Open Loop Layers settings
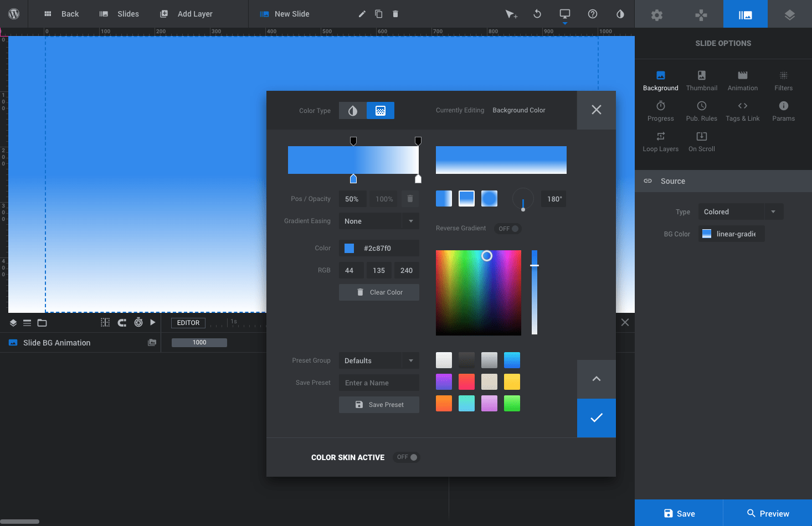Image resolution: width=812 pixels, height=526 pixels. (x=660, y=141)
